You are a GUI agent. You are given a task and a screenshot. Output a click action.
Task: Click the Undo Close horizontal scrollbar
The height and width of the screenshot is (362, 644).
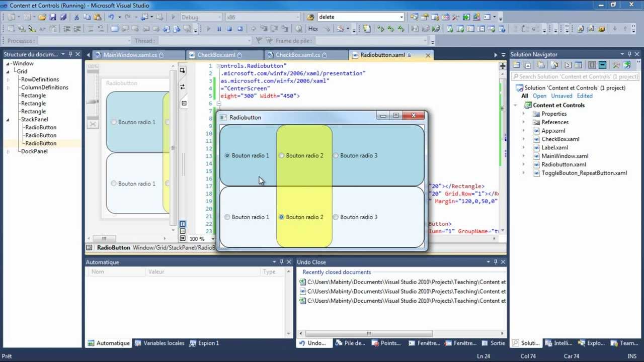pos(401,333)
